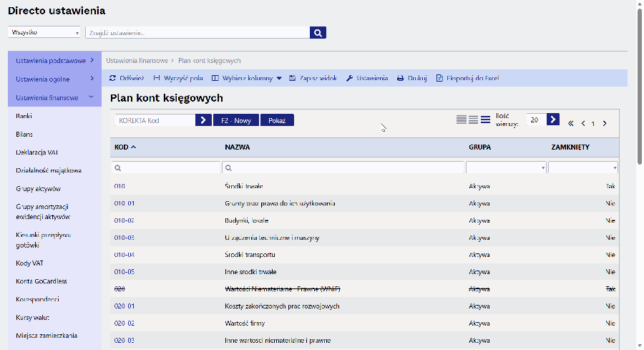Click Eksportuj do Excel
Viewport: 644px width, 350px height.
point(467,78)
